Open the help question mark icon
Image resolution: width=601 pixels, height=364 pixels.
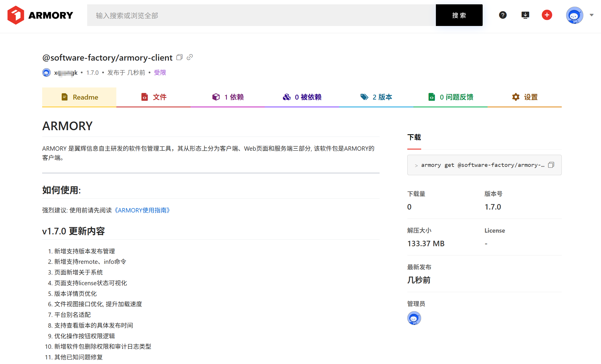(x=503, y=15)
